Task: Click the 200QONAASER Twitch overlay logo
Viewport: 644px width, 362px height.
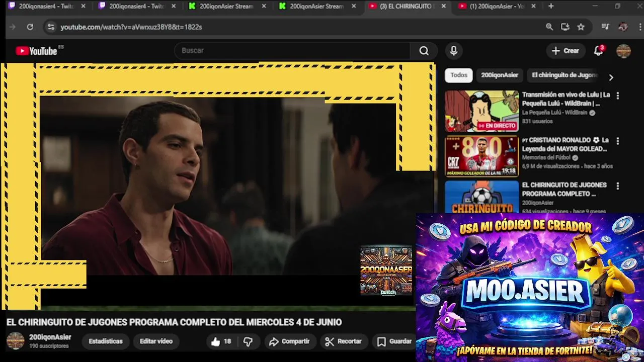Action: tap(386, 270)
